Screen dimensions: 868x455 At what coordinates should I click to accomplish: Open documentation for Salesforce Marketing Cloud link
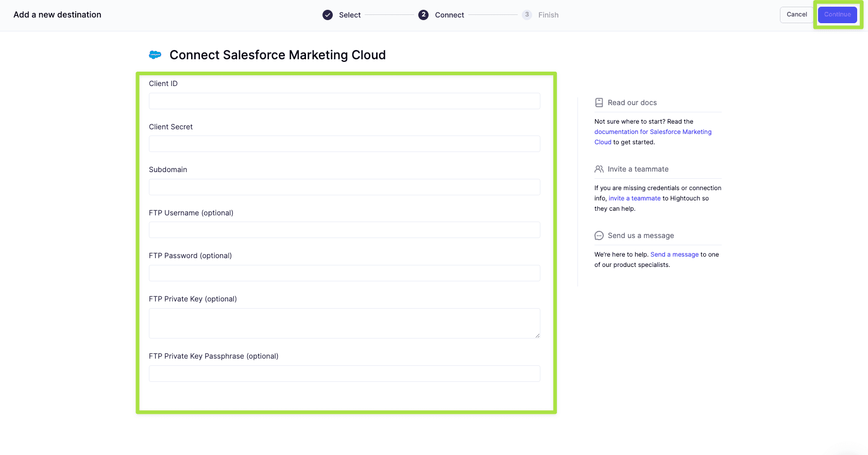click(x=653, y=132)
